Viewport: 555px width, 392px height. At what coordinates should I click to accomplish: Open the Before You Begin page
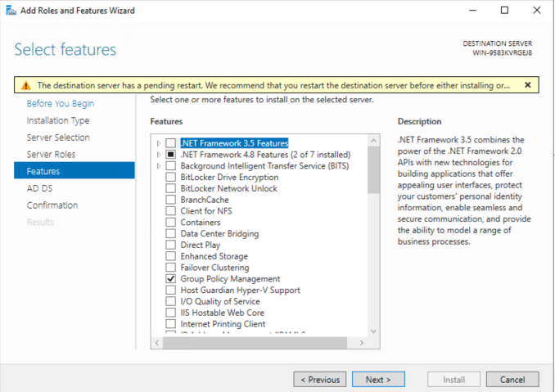pos(61,104)
